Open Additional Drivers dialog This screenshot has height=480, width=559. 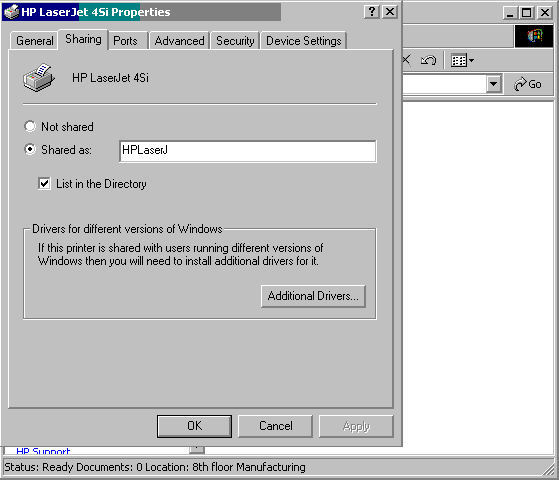(313, 296)
